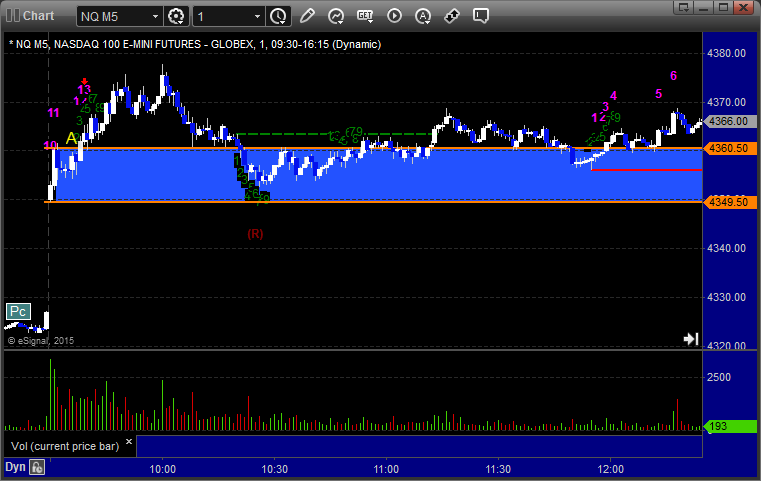Click the window link bars beside Chart

pyautogui.click(x=13, y=16)
